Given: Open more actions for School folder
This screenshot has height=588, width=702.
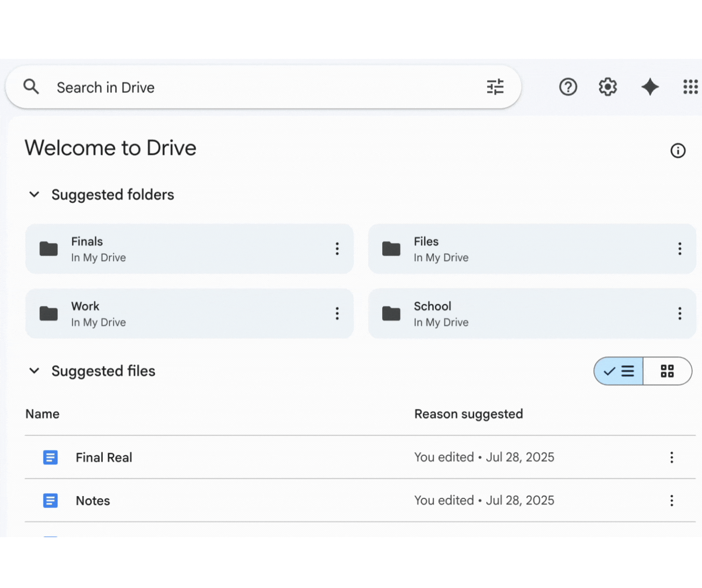Looking at the screenshot, I should 680,314.
